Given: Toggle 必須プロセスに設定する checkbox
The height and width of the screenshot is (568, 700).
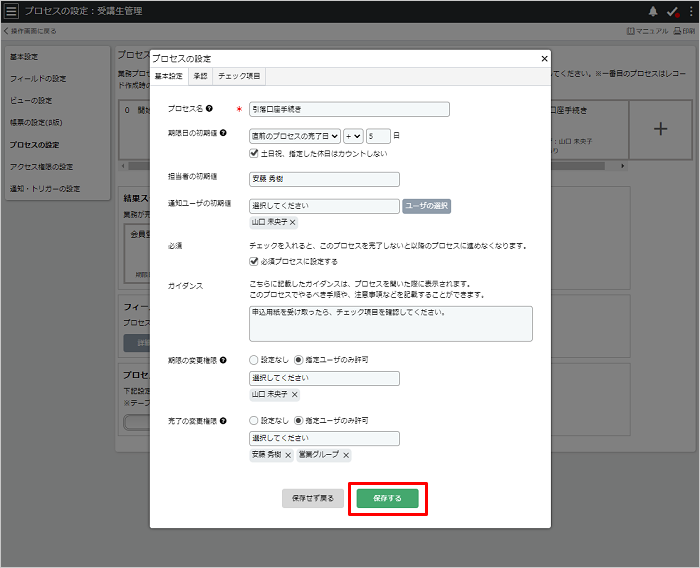Looking at the screenshot, I should (254, 261).
